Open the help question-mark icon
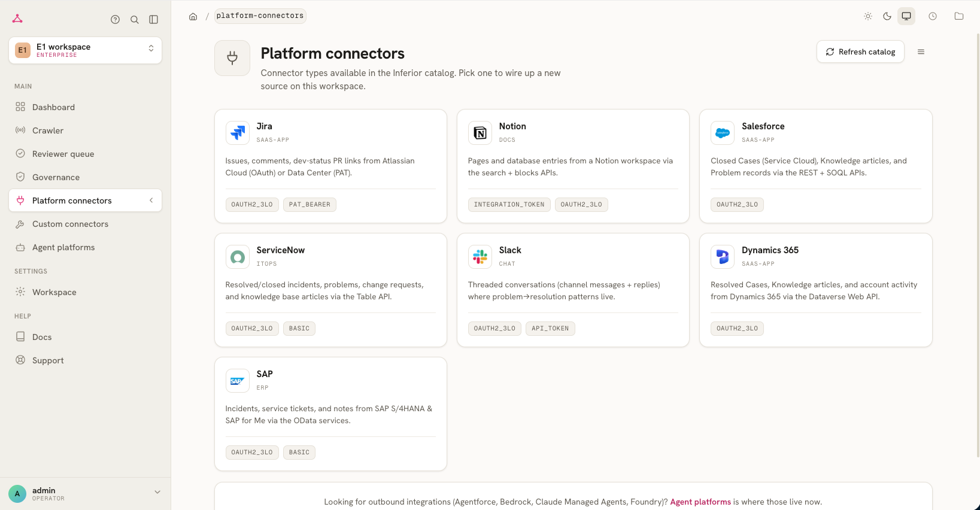This screenshot has height=510, width=980. [116, 20]
